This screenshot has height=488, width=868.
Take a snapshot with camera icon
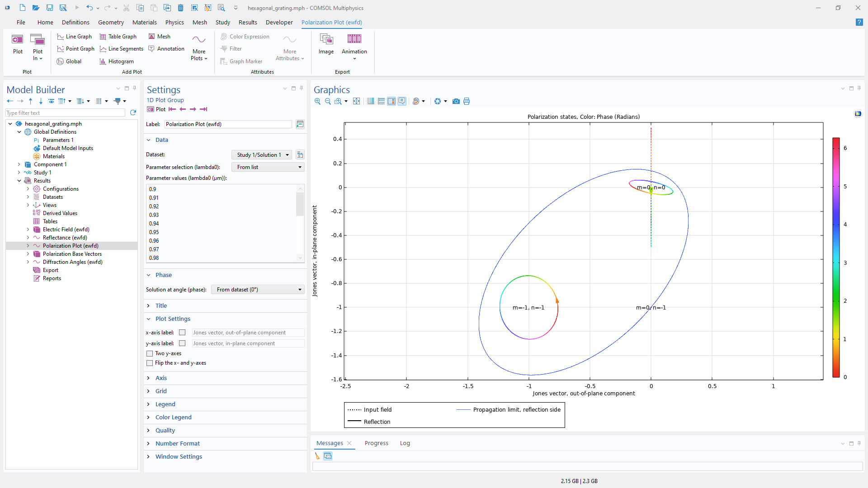456,101
